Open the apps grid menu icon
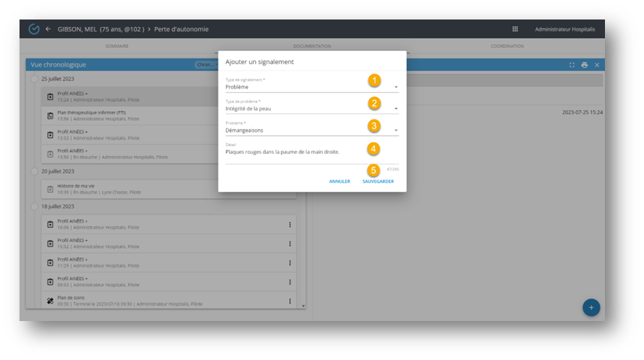The image size is (644, 360). 515,29
